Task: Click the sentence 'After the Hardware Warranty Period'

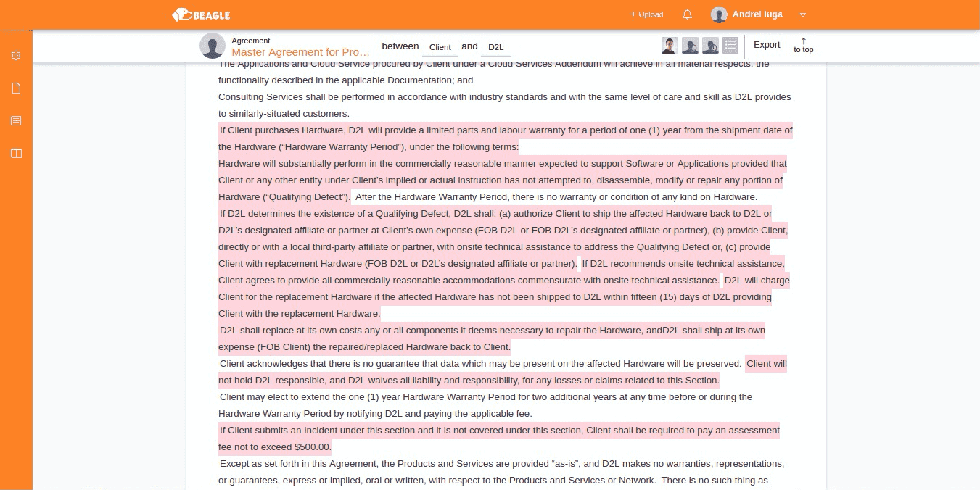Action: tap(556, 196)
